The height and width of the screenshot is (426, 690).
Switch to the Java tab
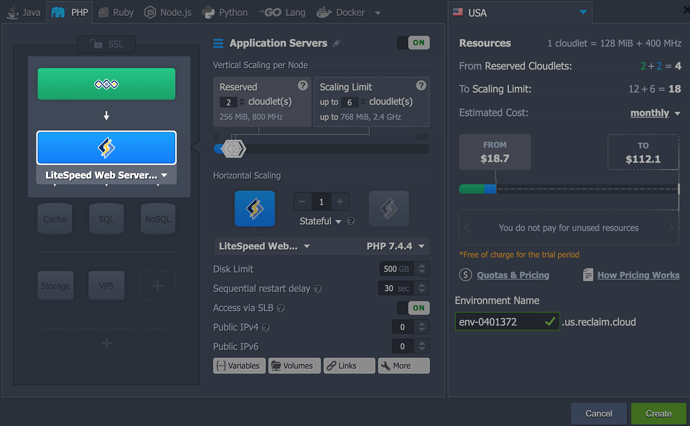(24, 12)
